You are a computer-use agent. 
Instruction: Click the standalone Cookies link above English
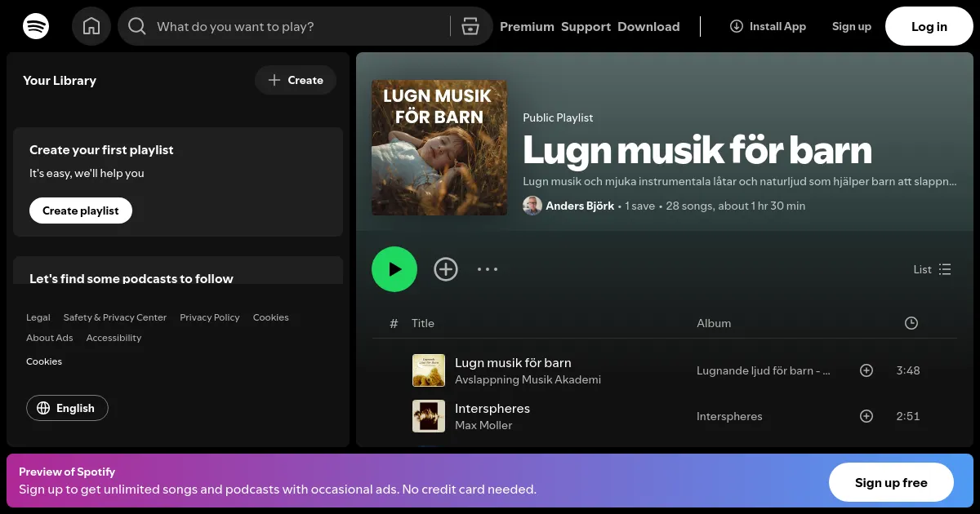pyautogui.click(x=44, y=361)
